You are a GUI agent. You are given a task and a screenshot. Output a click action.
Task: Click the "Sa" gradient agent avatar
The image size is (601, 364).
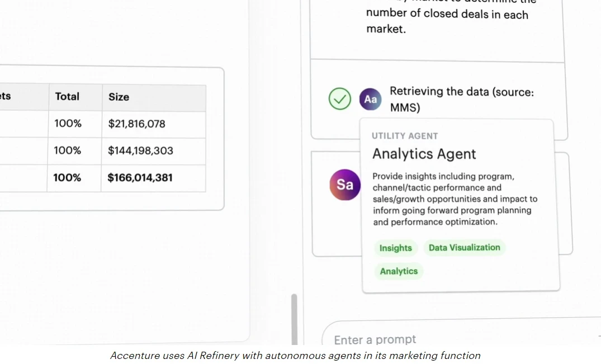[344, 185]
